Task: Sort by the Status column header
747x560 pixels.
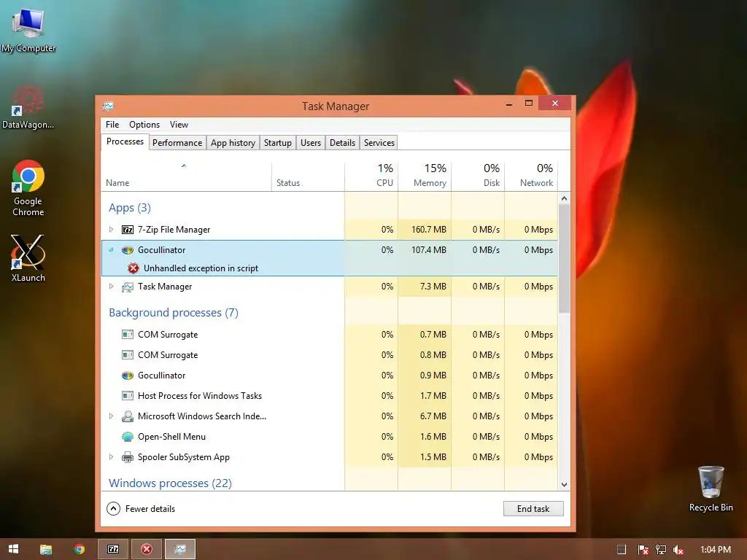Action: pyautogui.click(x=308, y=176)
